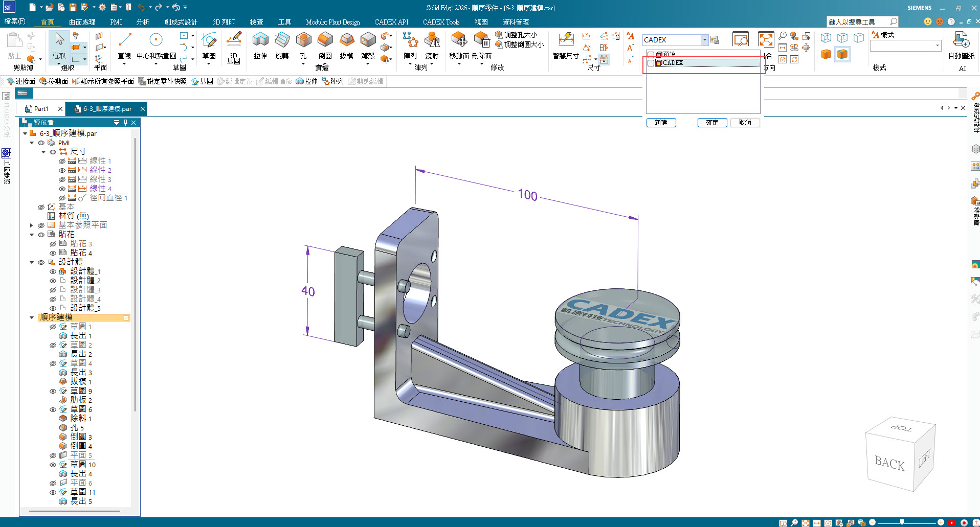Toggle visibility eye of 貼花 4
Screen dimensions: 980x527
pyautogui.click(x=53, y=253)
